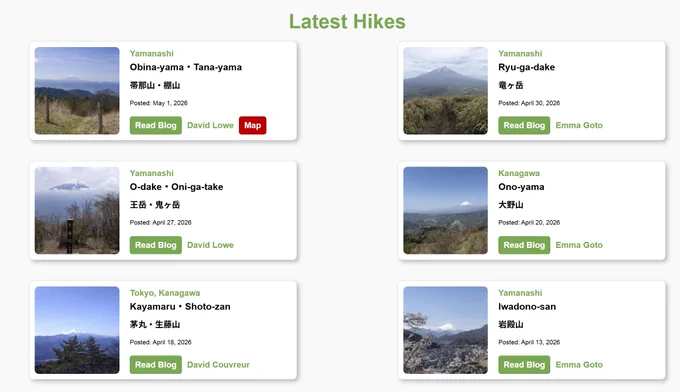
Task: Open Read Blog for O-dake Oni-ga-take
Action: point(156,245)
